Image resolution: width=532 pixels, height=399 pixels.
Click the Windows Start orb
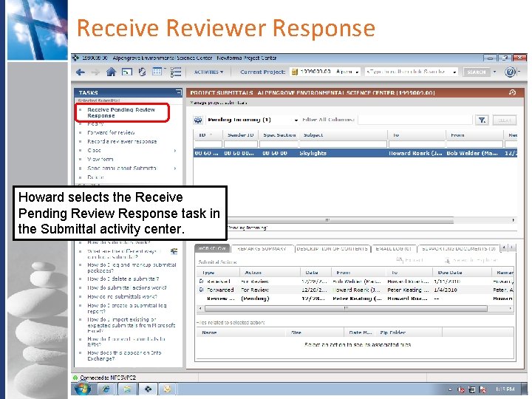(83, 389)
